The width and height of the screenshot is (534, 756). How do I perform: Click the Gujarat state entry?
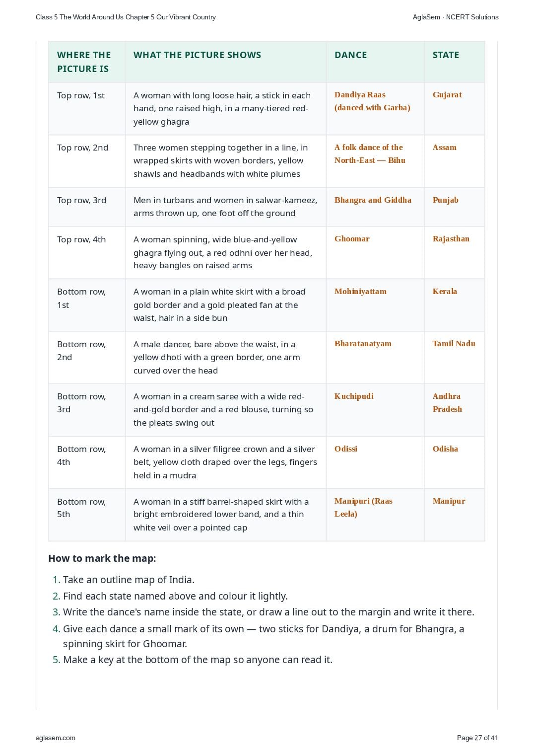(x=447, y=94)
